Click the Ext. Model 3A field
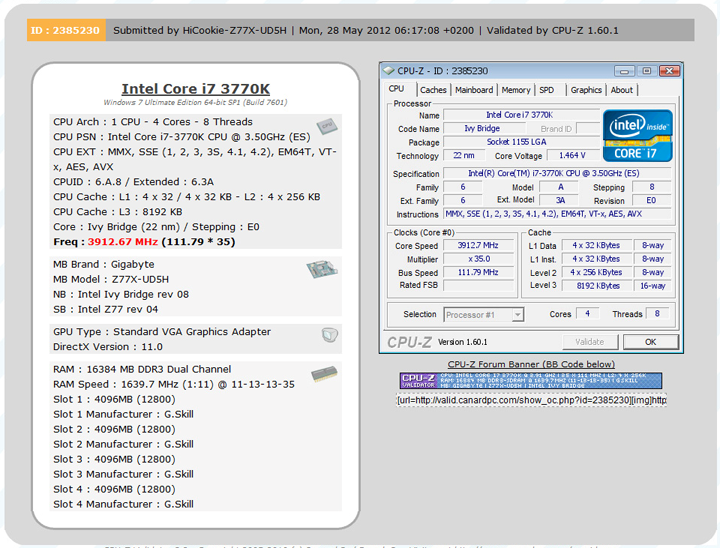Image resolution: width=720 pixels, height=548 pixels. coord(560,200)
